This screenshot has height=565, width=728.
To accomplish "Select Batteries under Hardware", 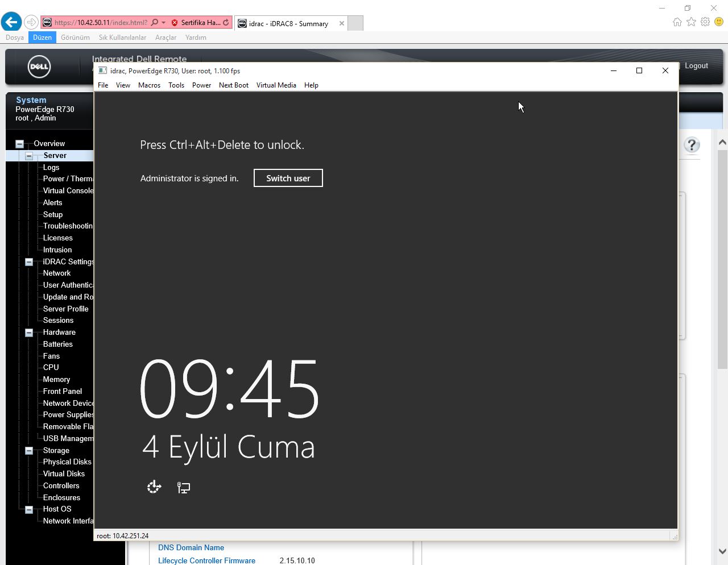I will point(58,344).
